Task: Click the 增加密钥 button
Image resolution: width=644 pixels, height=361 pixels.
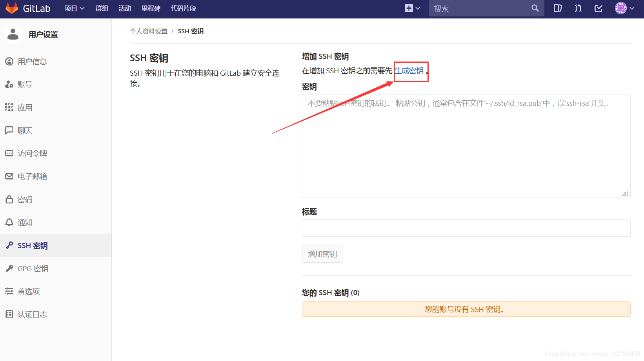Action: [322, 254]
